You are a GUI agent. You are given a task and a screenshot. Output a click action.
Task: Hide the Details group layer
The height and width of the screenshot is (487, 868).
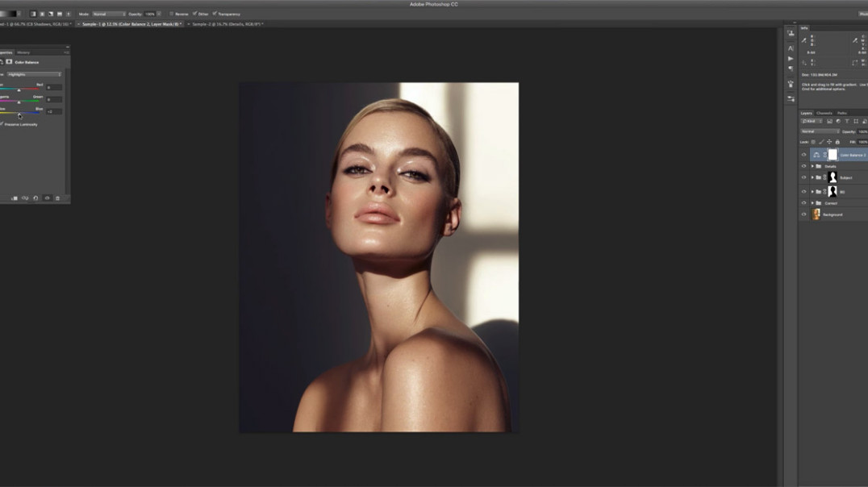click(803, 166)
